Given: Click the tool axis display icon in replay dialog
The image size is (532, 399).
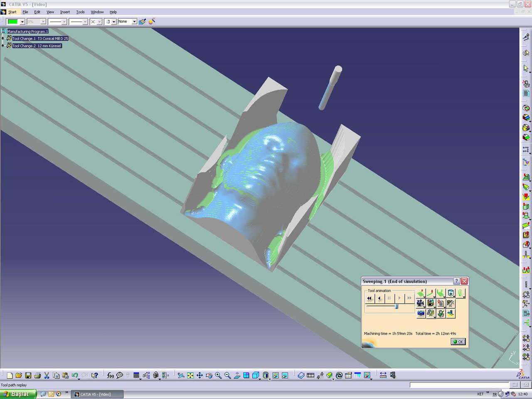Looking at the screenshot, I should (x=451, y=313).
